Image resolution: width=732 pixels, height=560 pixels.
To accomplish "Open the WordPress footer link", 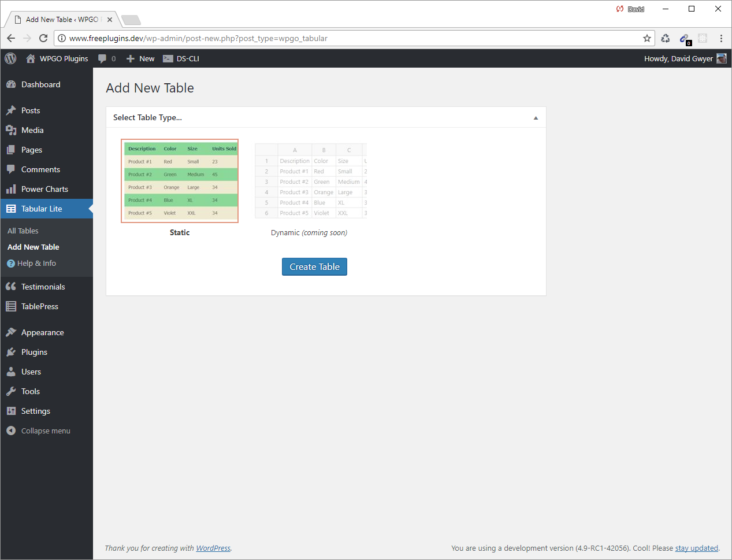I will click(213, 548).
